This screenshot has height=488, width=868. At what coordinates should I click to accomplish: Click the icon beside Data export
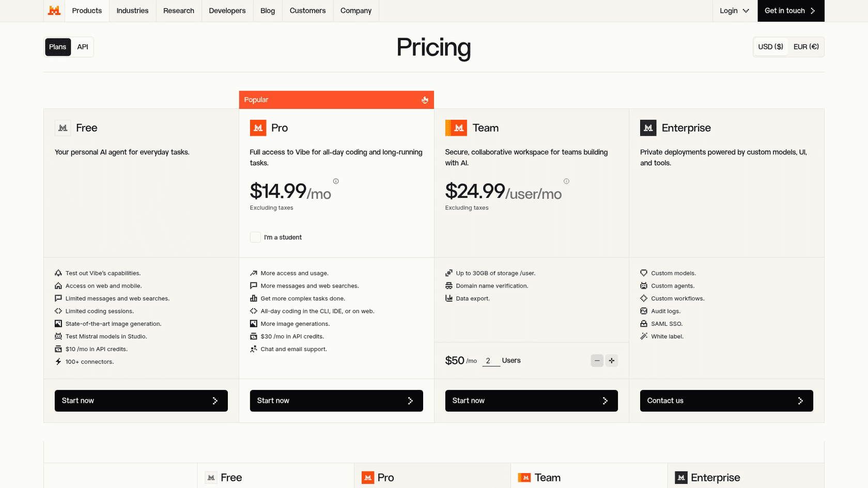[449, 298]
